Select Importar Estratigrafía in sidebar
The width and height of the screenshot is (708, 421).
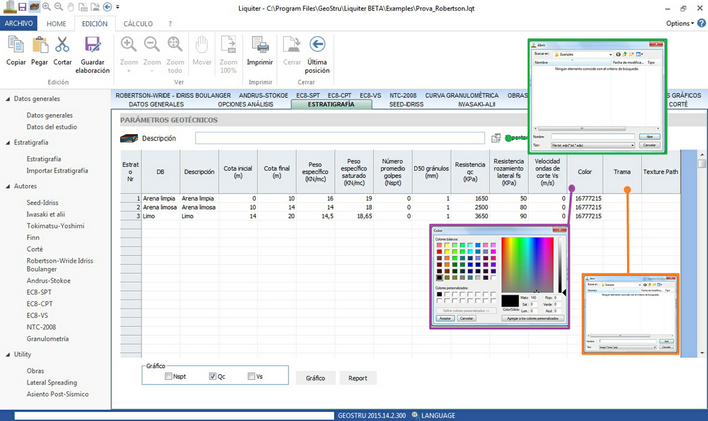tap(57, 171)
